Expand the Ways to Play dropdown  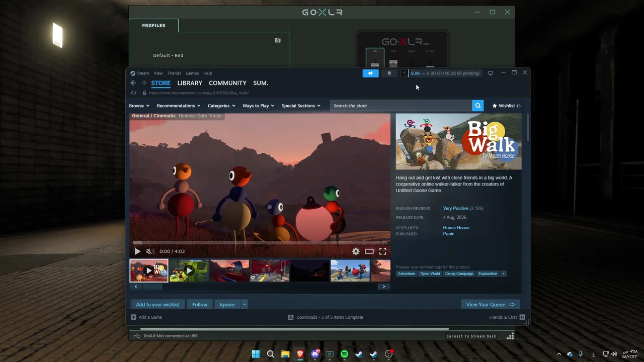tap(258, 106)
